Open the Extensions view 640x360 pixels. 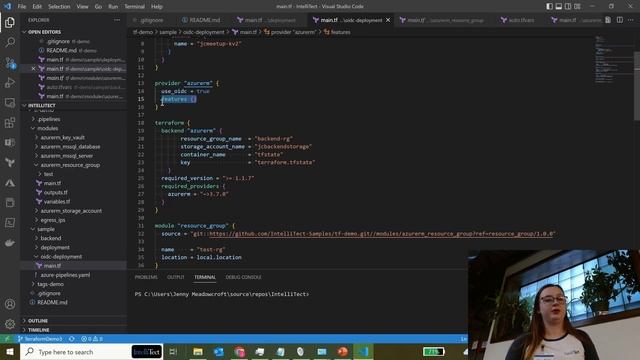10,122
